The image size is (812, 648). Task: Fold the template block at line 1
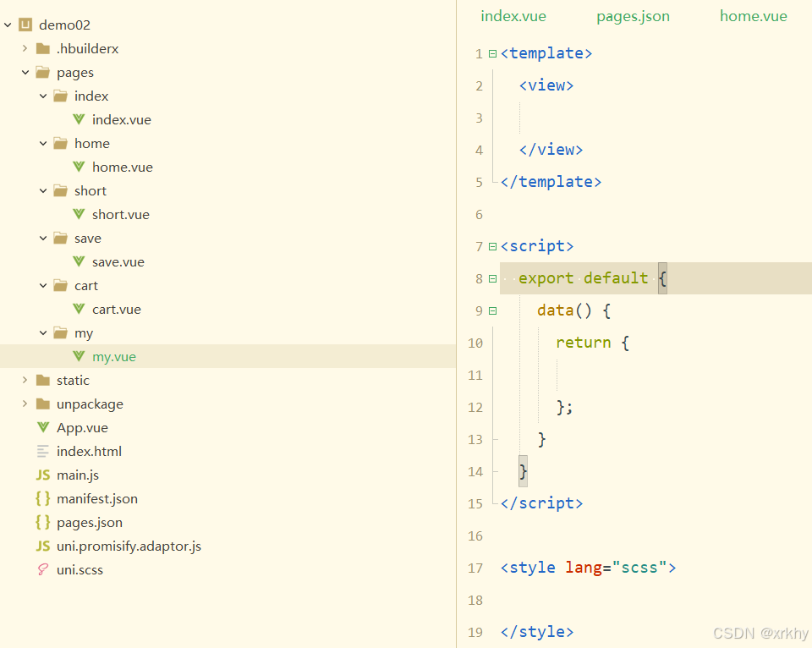click(492, 53)
